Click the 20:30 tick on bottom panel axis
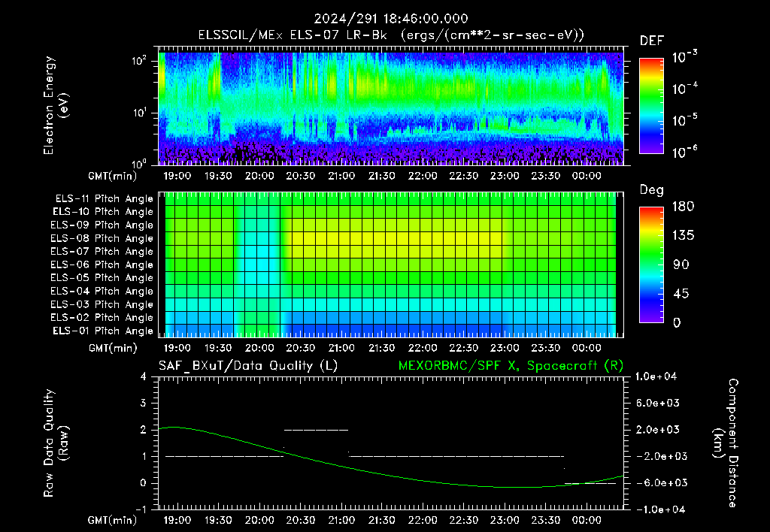This screenshot has height=532, width=770. (x=301, y=520)
